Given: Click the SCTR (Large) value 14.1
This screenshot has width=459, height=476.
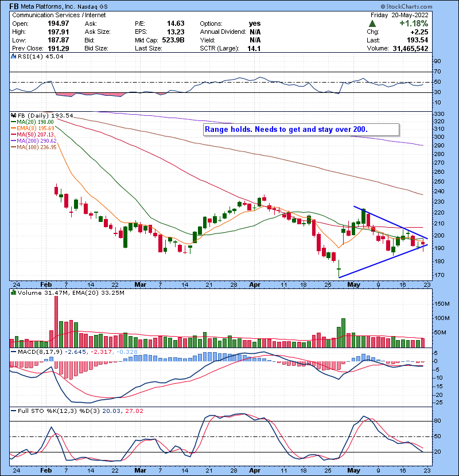Looking at the screenshot, I should tap(254, 49).
